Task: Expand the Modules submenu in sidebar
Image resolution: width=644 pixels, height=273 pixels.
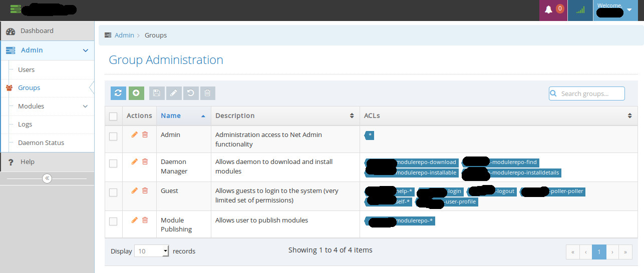Action: click(x=85, y=106)
